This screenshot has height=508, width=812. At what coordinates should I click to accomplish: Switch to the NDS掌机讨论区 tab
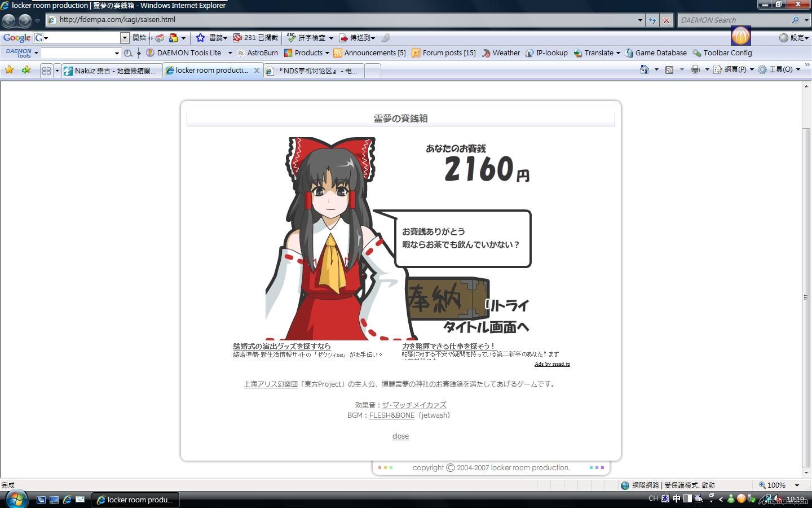[314, 71]
